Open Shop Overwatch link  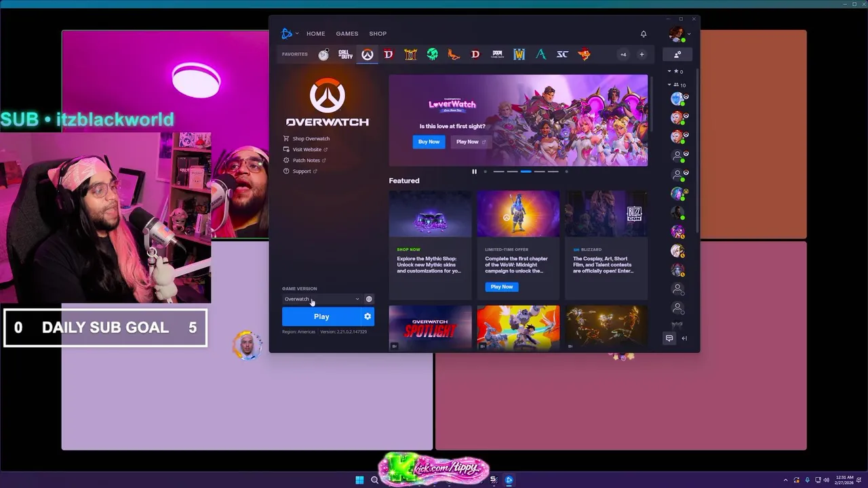coord(307,138)
